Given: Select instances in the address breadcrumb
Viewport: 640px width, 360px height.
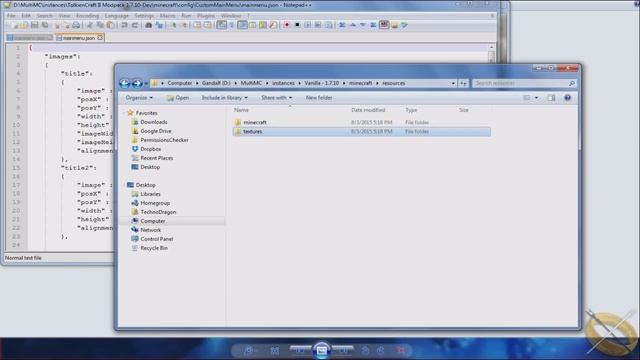Looking at the screenshot, I should (x=283, y=83).
